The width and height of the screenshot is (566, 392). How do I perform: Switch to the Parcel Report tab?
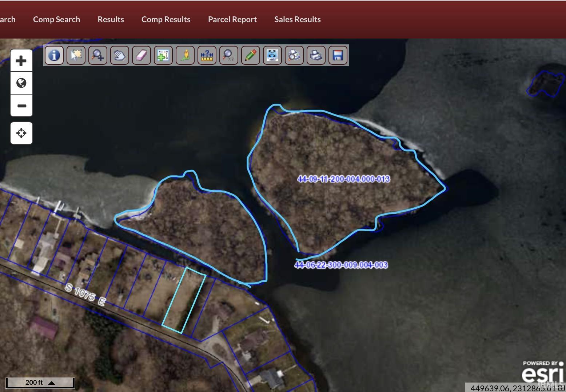(x=232, y=19)
